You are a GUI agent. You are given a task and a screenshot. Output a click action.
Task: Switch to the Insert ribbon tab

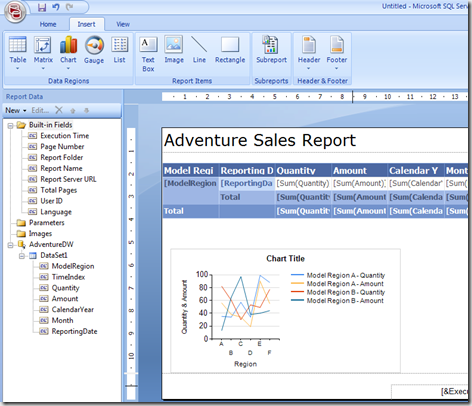tap(86, 24)
